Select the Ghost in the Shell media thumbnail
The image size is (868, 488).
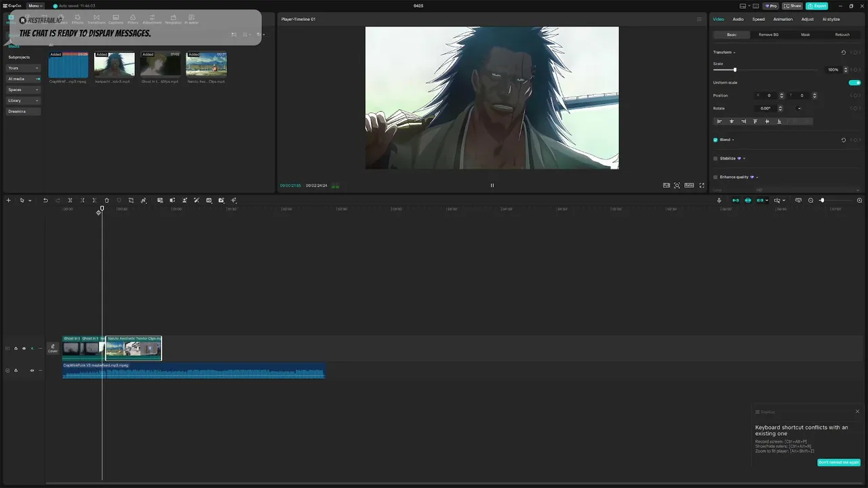coord(160,65)
